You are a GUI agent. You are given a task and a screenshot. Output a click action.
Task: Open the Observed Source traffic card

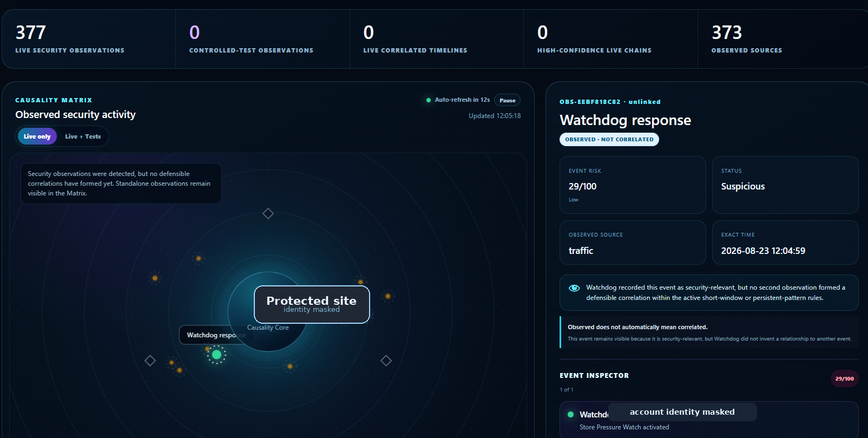(633, 243)
